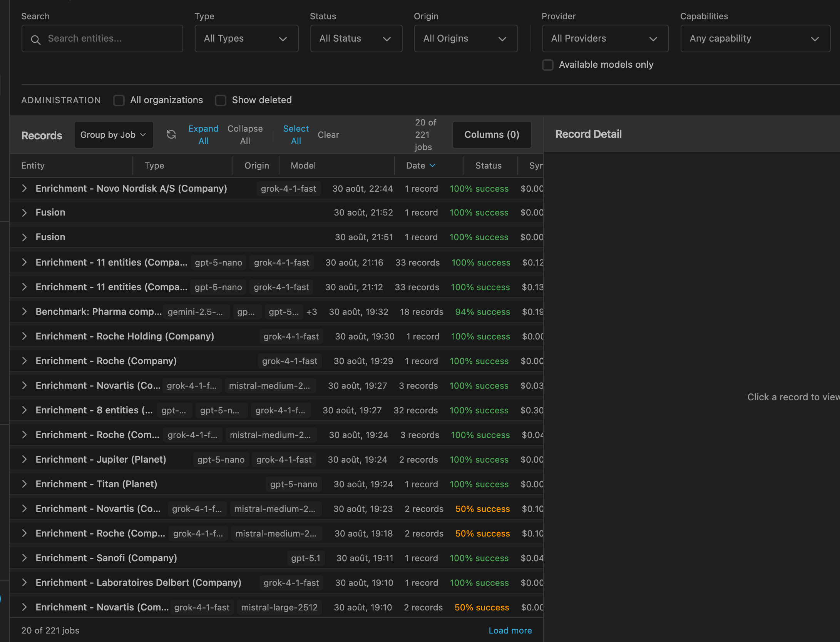Screen dimensions: 840x642
Task: Click Collapse All link
Action: 245,135
